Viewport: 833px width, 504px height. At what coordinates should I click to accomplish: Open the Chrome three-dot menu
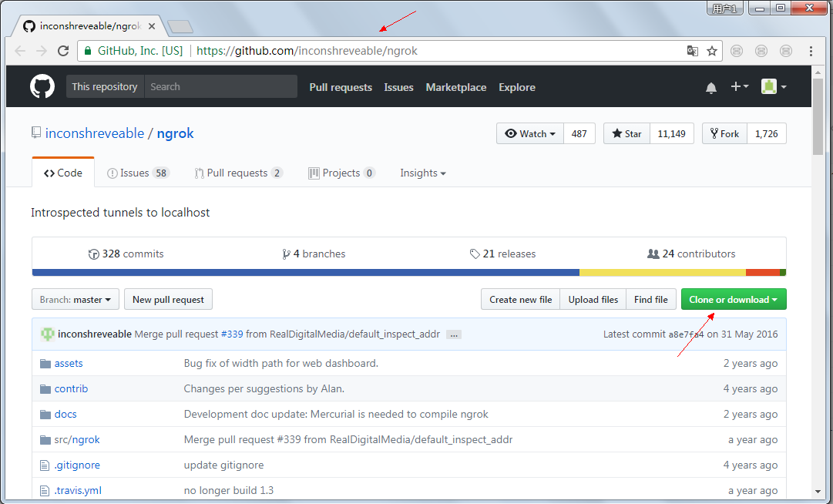click(x=811, y=51)
